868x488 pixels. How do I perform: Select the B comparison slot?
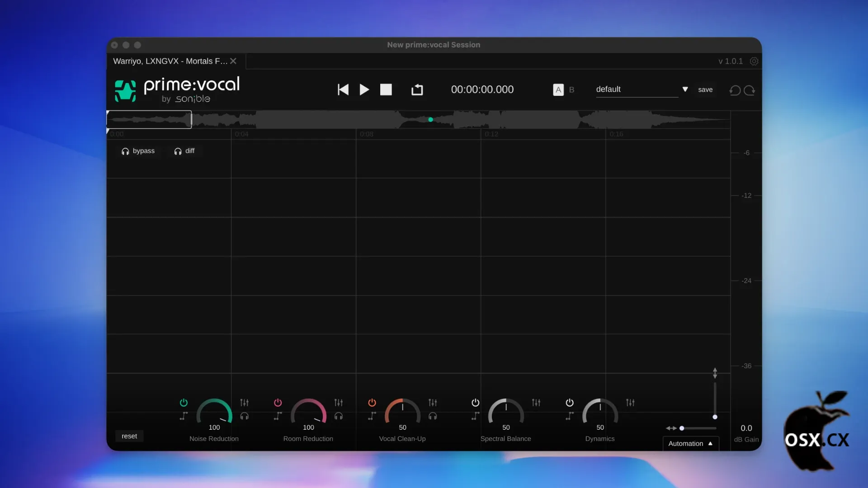pos(571,89)
